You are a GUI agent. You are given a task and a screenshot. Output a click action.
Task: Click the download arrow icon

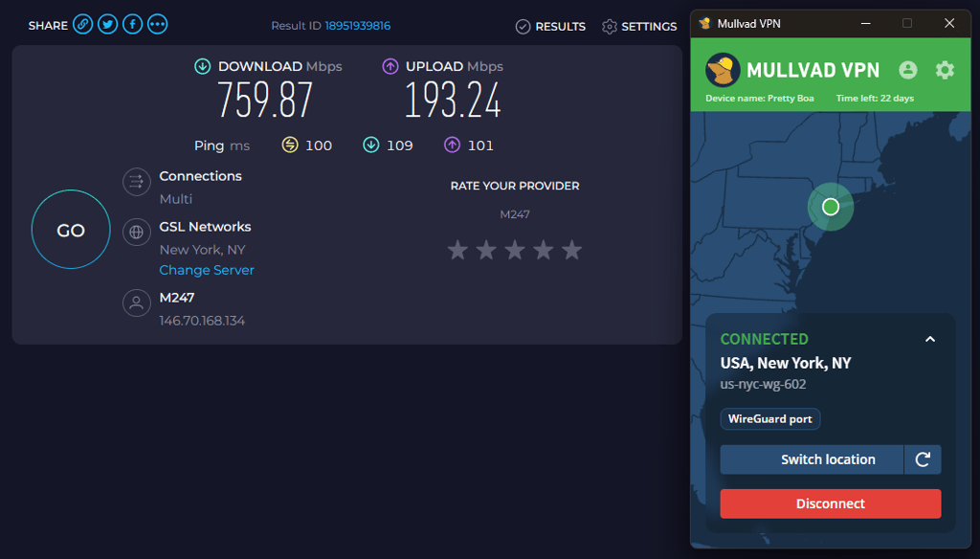(x=203, y=66)
